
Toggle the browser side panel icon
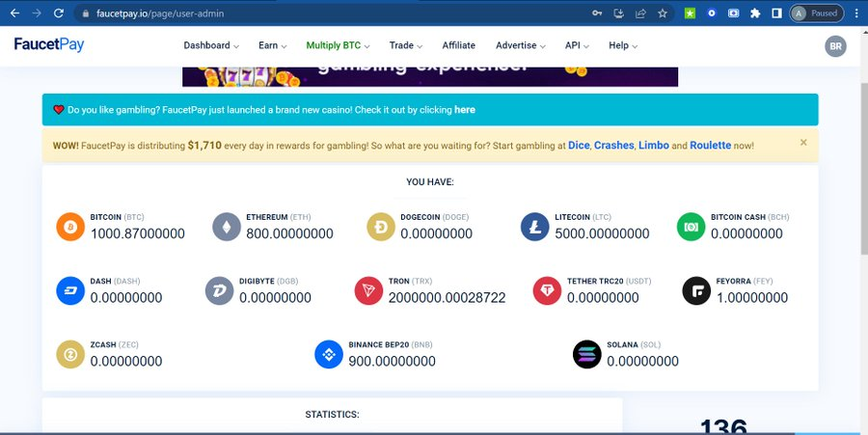[776, 14]
